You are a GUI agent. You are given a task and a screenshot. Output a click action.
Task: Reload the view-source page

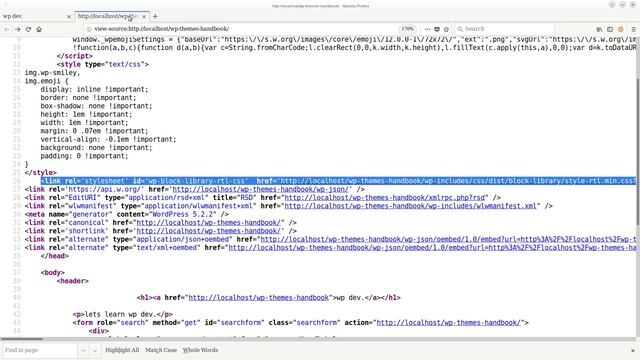click(x=28, y=29)
